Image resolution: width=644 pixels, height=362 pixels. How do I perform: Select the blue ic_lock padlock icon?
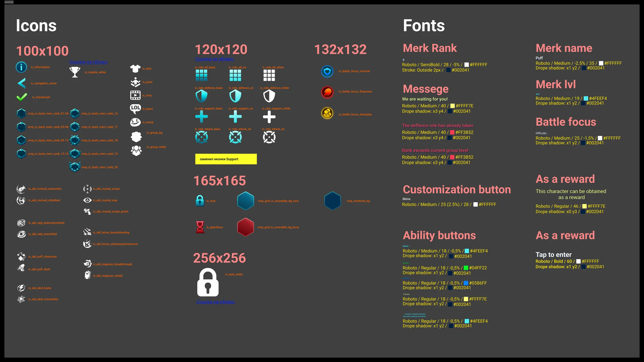pos(200,201)
